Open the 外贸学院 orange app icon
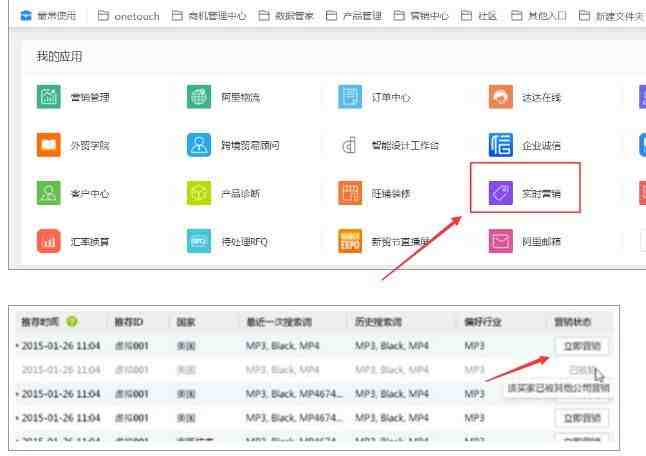This screenshot has height=456, width=646. coord(49,145)
